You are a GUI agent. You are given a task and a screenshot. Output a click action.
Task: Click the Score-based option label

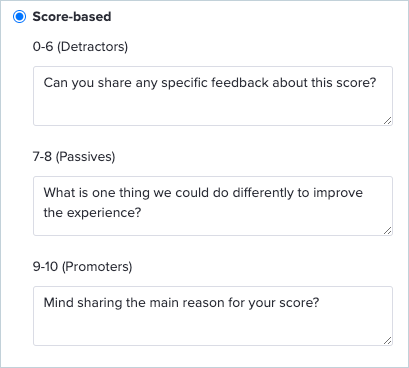coord(72,16)
